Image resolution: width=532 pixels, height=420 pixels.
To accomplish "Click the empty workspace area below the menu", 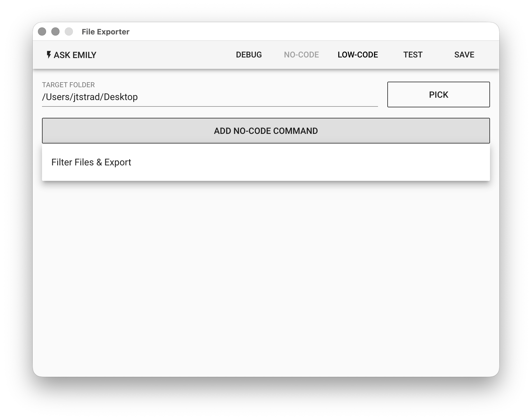I will pos(266,277).
